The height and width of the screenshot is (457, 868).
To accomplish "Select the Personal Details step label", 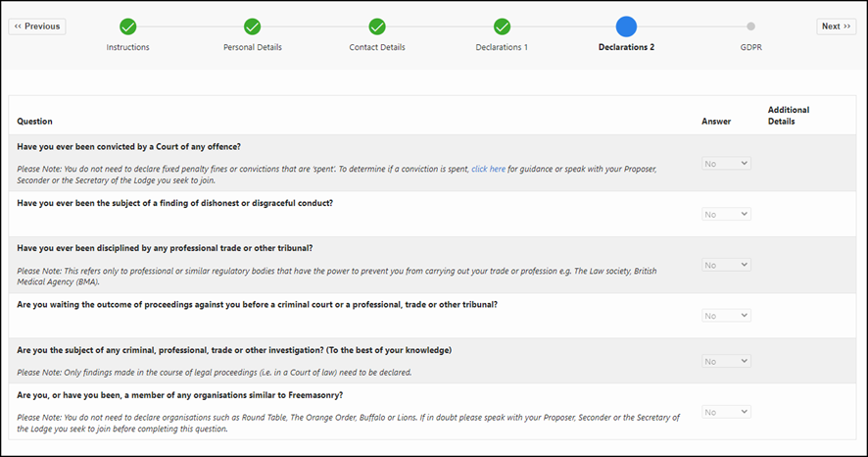I will pos(252,47).
